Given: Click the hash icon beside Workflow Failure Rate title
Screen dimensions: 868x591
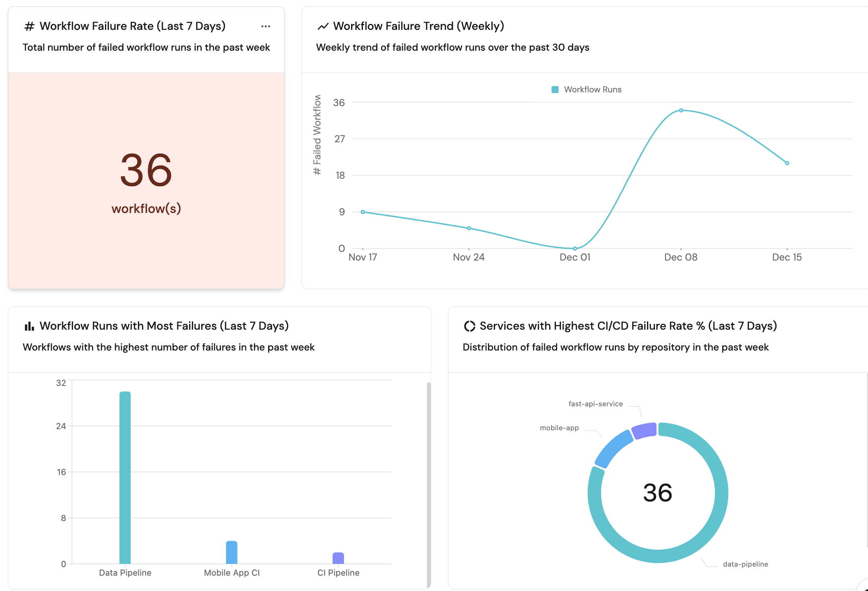Looking at the screenshot, I should [x=29, y=26].
